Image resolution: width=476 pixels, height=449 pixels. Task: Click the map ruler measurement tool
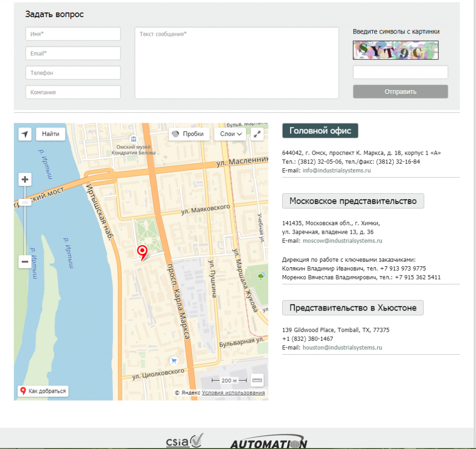tap(257, 380)
